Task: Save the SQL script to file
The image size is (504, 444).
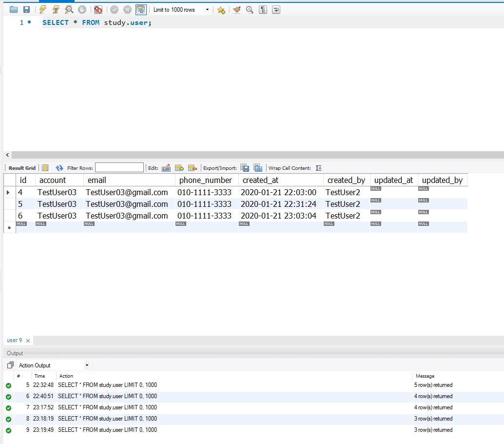Action: coord(27,10)
